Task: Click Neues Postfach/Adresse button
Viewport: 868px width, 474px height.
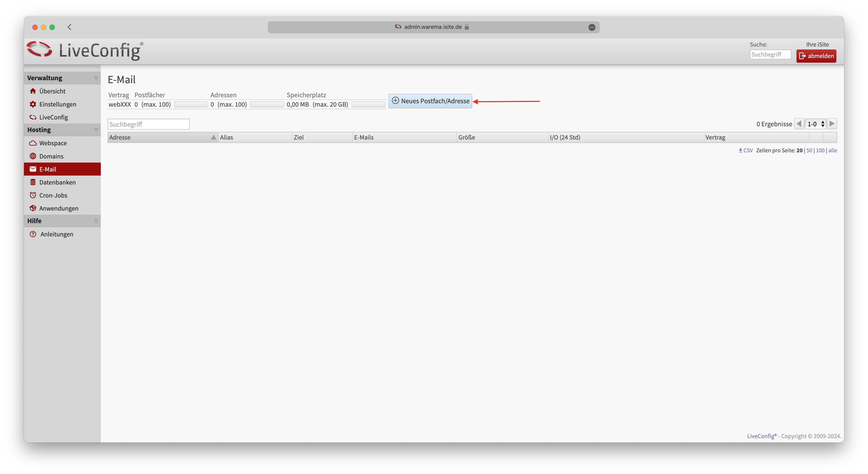Action: coord(430,101)
